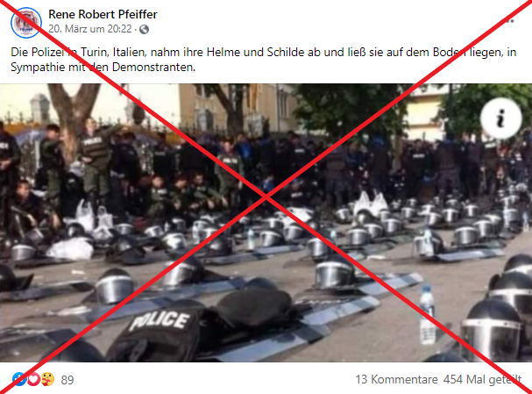This screenshot has height=394, width=532.
Task: Show who reacted via the 89 count
Action: tap(67, 380)
